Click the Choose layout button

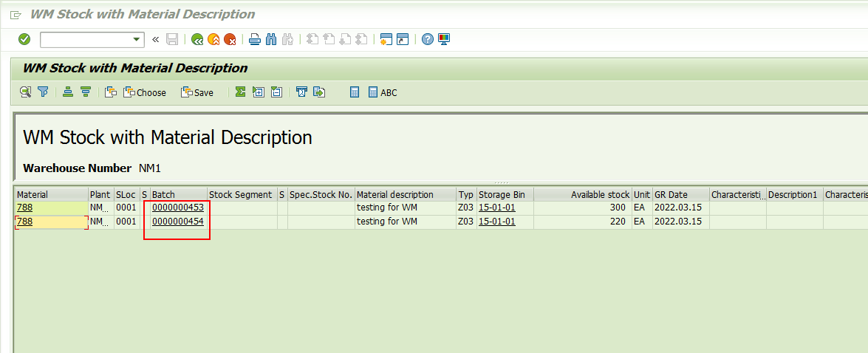pyautogui.click(x=145, y=92)
